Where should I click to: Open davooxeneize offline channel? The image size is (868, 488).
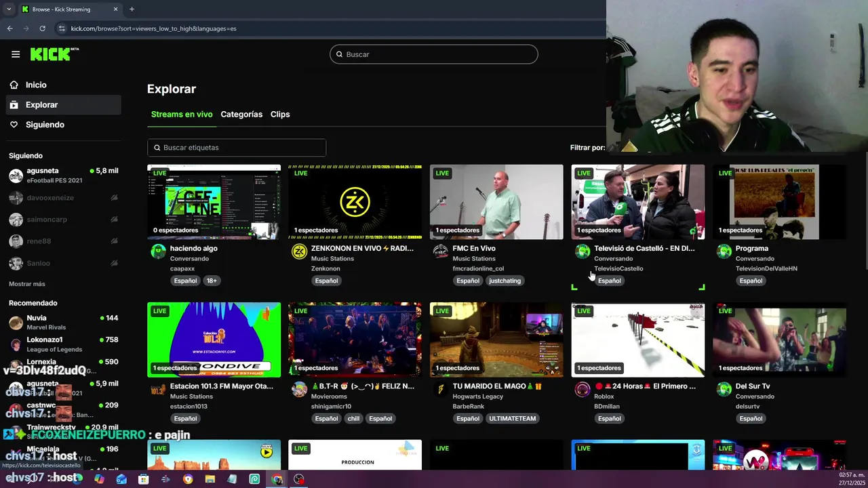click(x=64, y=198)
